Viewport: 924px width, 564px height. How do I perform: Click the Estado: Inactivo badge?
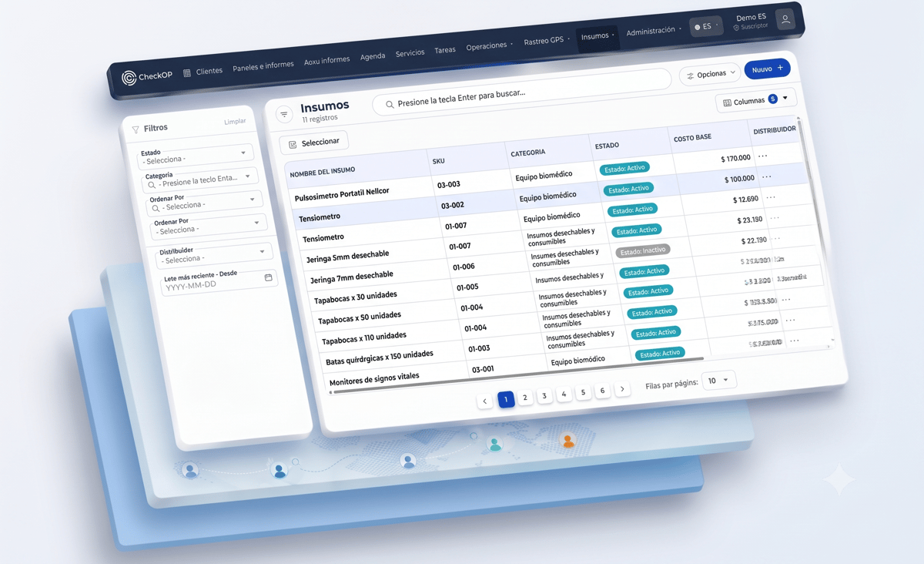[643, 250]
